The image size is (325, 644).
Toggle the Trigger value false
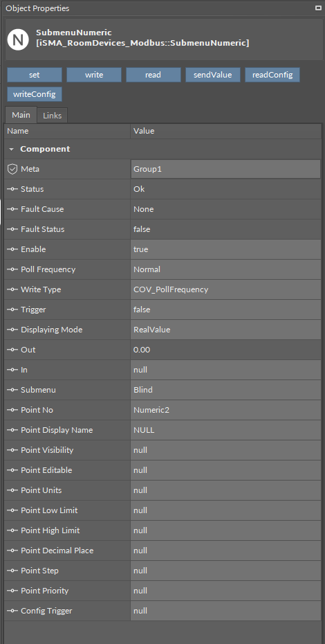click(x=225, y=310)
